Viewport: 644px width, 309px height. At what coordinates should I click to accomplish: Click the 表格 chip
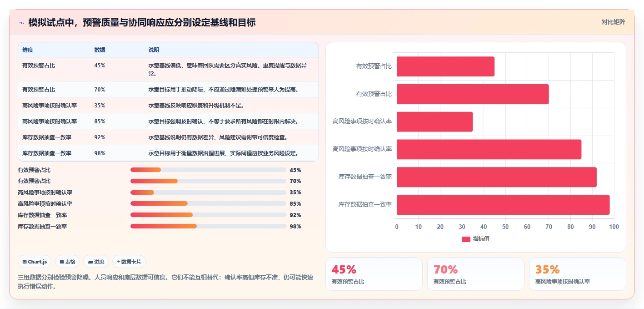67,262
